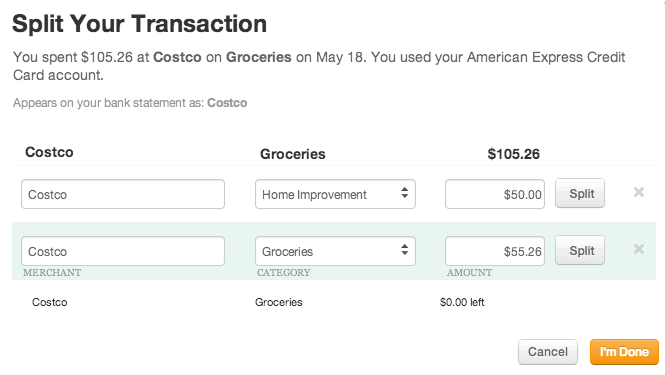Remove the Groceries split row
This screenshot has height=375, width=665.
tap(639, 249)
